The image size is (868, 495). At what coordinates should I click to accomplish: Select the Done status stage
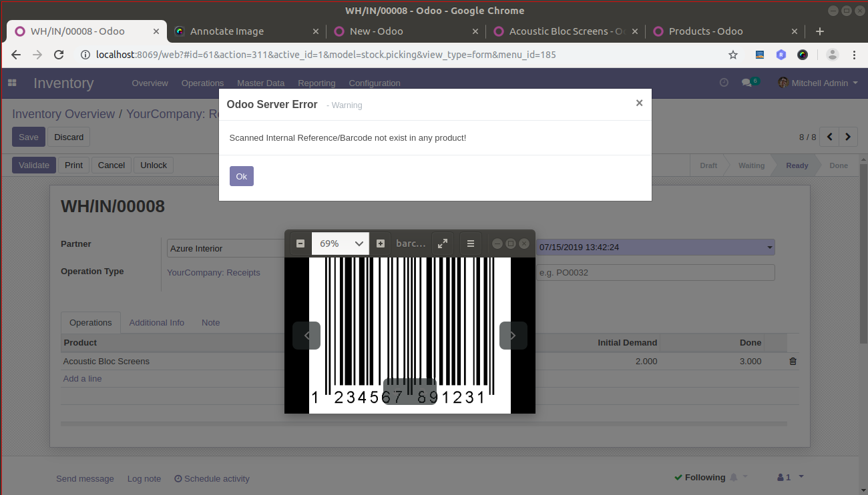point(839,165)
